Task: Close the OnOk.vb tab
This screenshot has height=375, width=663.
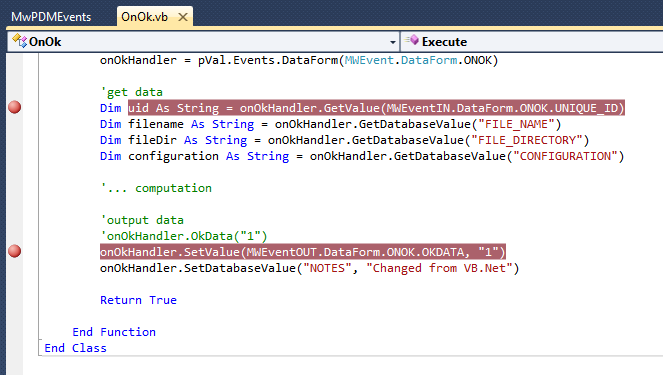Action: [183, 17]
